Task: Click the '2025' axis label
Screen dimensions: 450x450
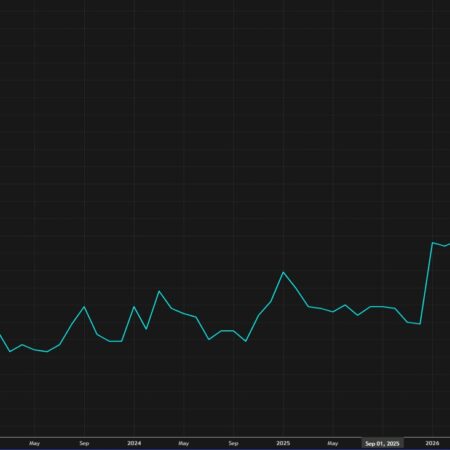Action: pos(283,443)
